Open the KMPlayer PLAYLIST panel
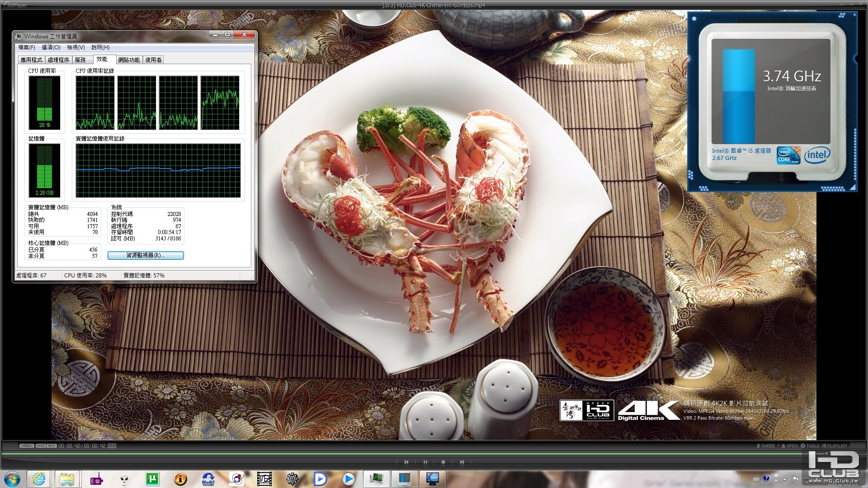Image resolution: width=868 pixels, height=488 pixels. point(835,446)
